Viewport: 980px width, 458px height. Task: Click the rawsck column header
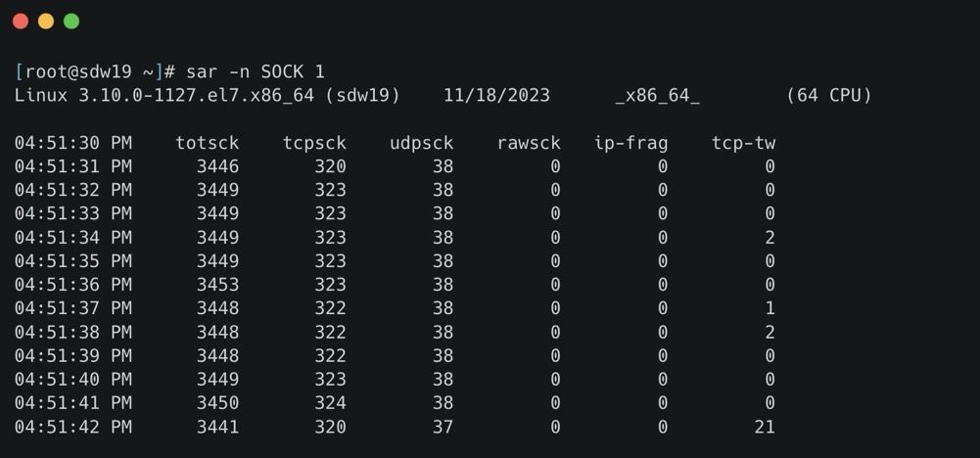(x=529, y=143)
